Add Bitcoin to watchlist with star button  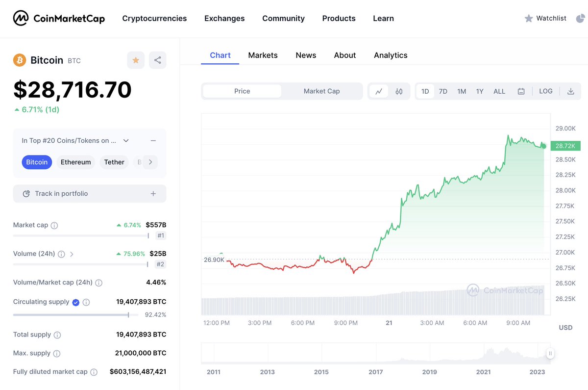pos(136,60)
